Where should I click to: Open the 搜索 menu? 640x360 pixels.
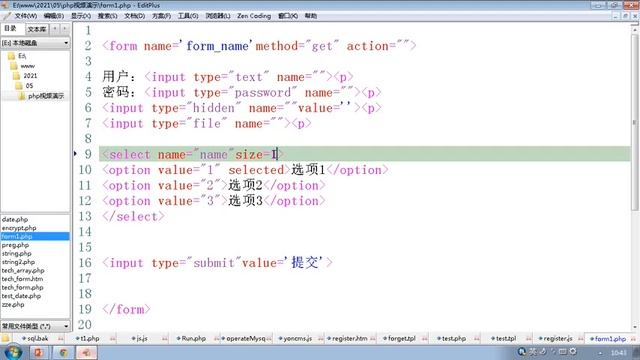107,16
